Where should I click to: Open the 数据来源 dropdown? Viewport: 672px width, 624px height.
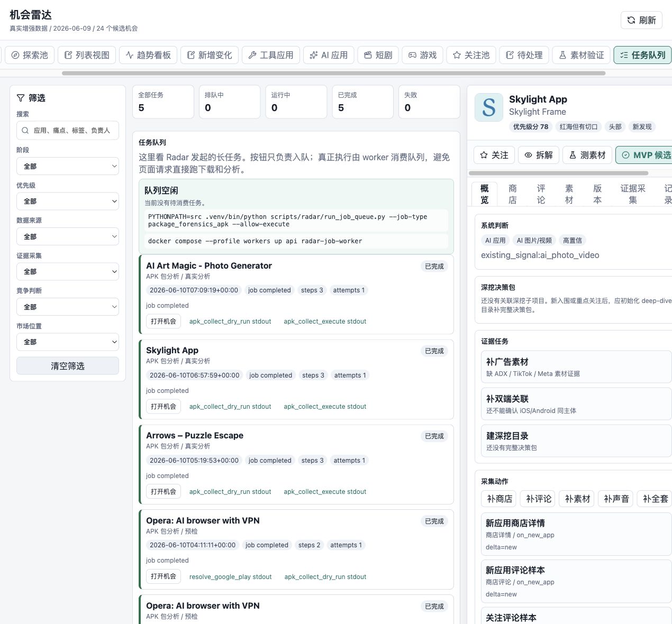point(68,236)
